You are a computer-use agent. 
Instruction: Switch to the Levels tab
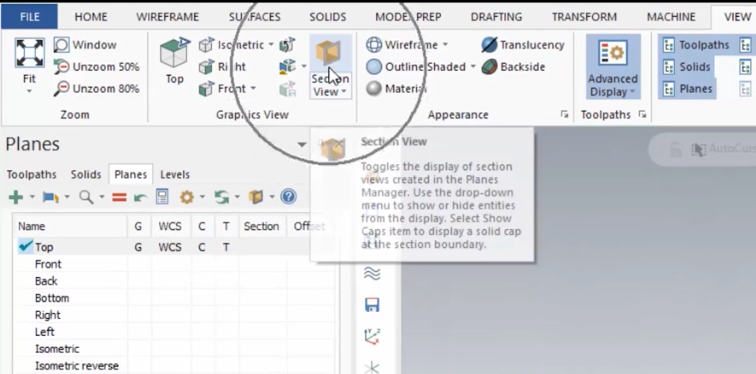pyautogui.click(x=175, y=174)
